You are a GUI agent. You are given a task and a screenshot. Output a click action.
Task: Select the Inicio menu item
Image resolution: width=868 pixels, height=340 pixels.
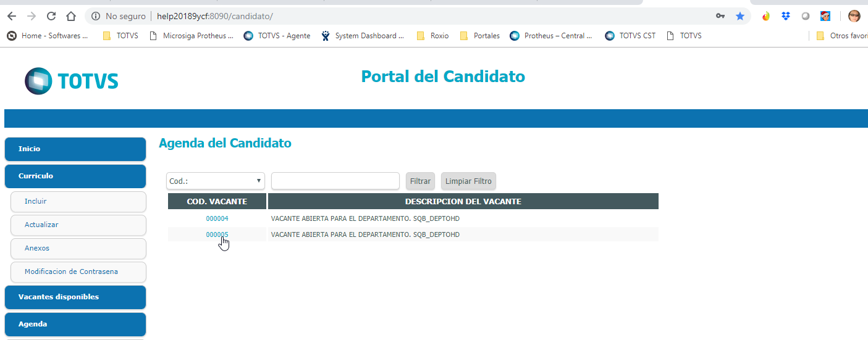click(x=75, y=149)
